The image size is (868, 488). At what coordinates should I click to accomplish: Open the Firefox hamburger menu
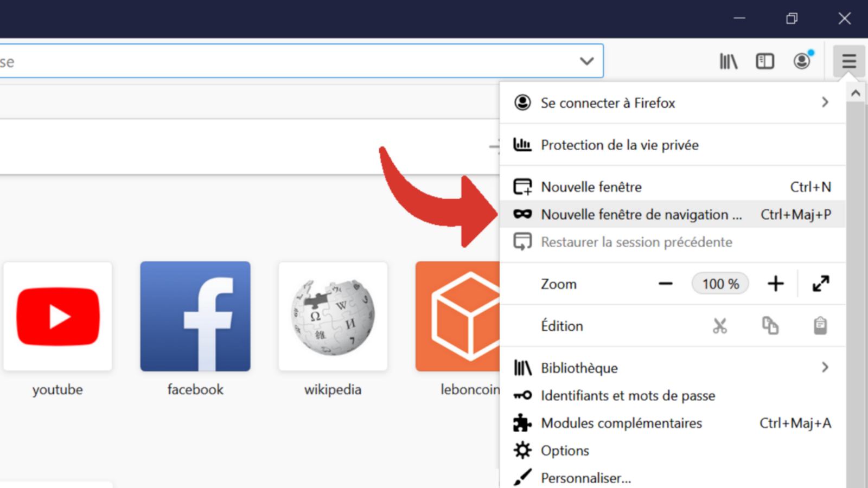pyautogui.click(x=848, y=61)
